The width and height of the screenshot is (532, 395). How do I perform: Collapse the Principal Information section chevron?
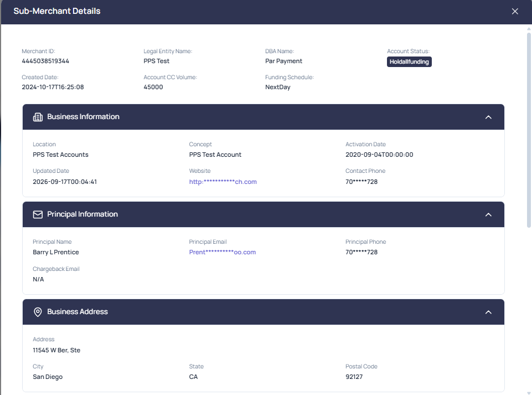(x=488, y=214)
